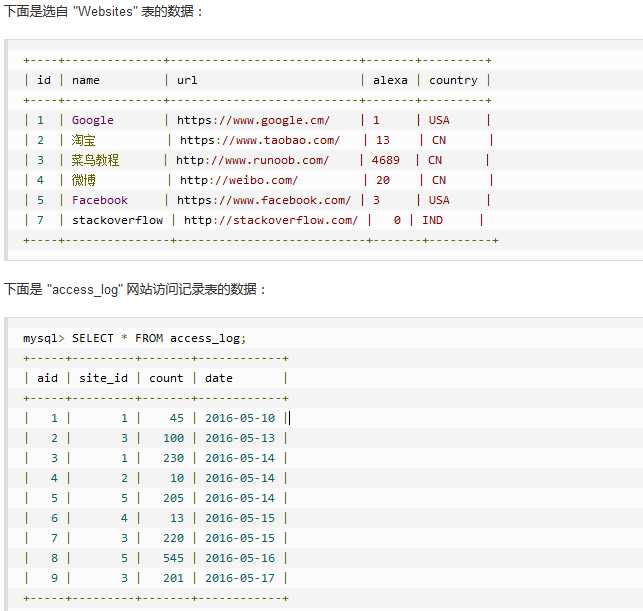
Task: Click the count value 220
Action: click(x=173, y=538)
